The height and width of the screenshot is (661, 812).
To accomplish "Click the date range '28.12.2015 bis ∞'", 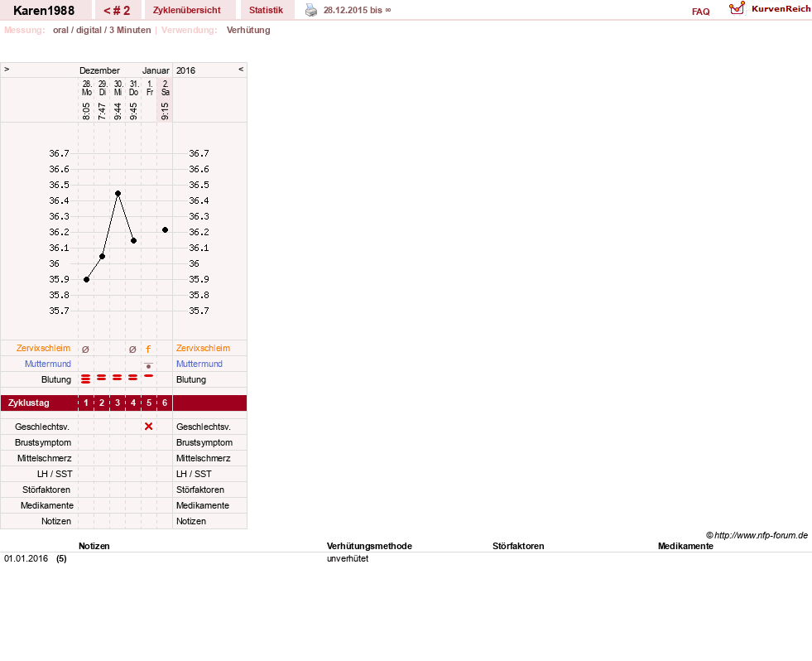I will 358,11.
